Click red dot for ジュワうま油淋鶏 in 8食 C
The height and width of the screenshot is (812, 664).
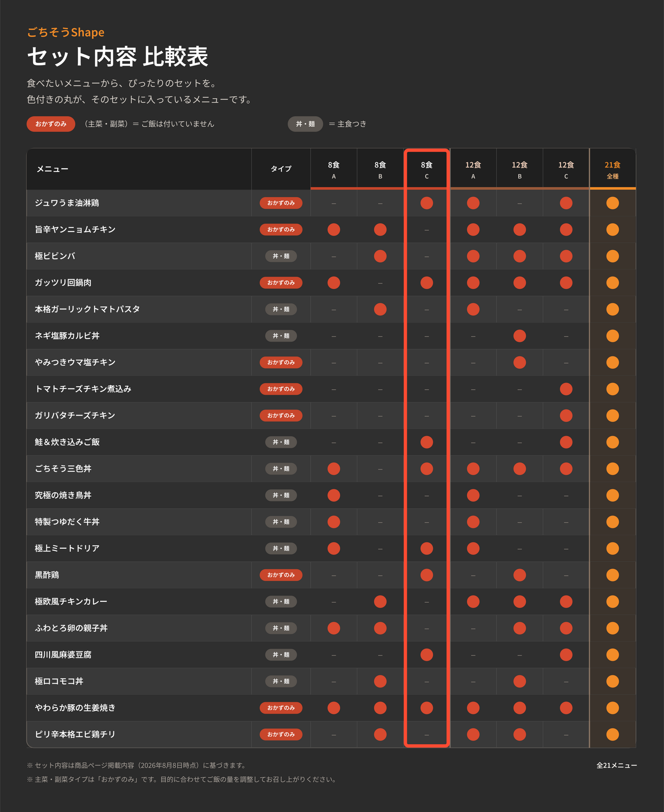pos(427,203)
